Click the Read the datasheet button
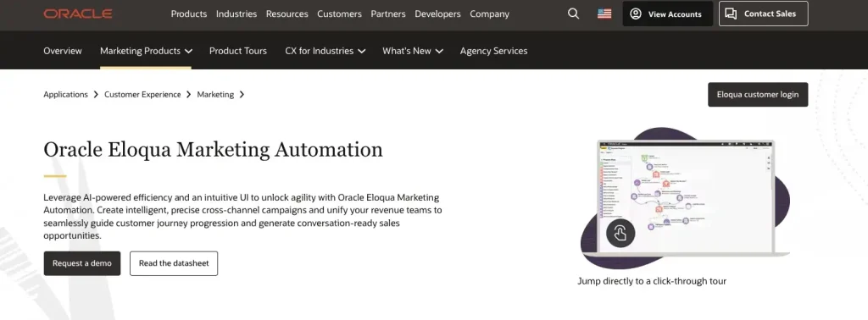Image resolution: width=868 pixels, height=320 pixels. [174, 263]
